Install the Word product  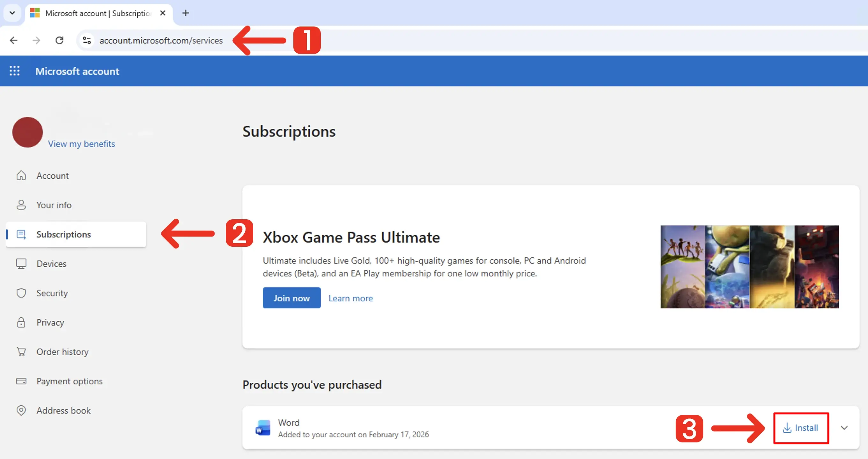point(801,428)
